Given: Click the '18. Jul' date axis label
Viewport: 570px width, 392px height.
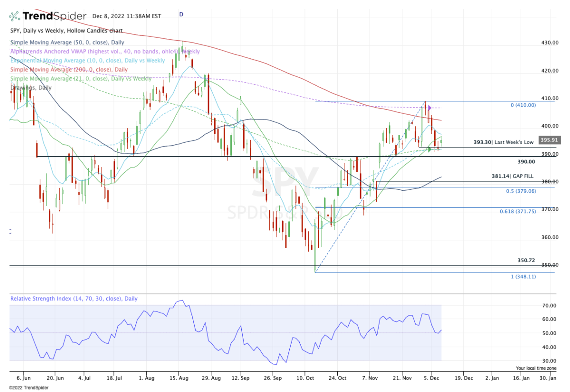Looking at the screenshot, I should [114, 379].
